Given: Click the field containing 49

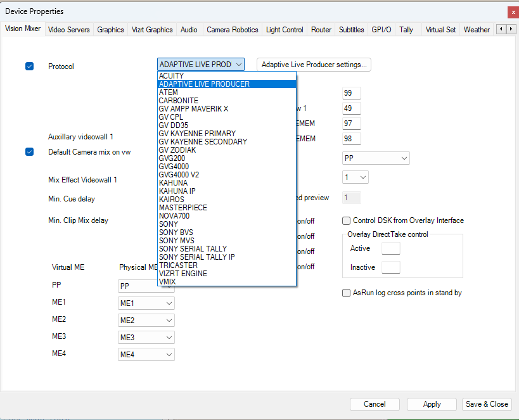Looking at the screenshot, I should [x=352, y=108].
